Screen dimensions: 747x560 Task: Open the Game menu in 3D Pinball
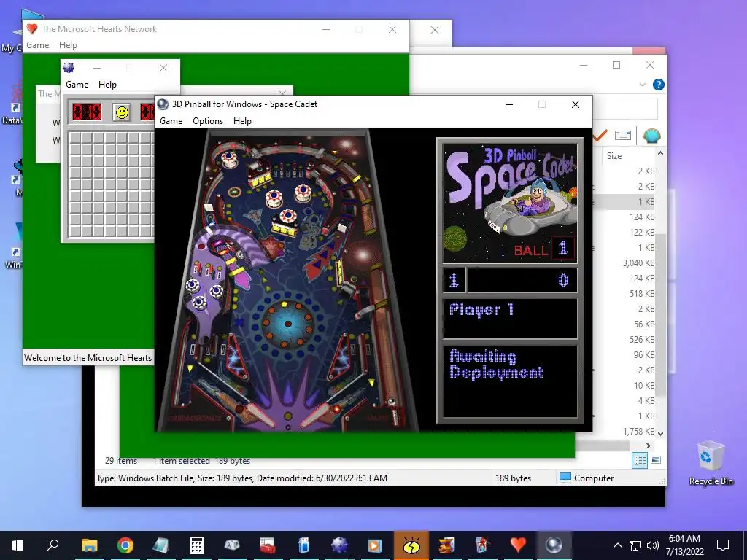(171, 121)
